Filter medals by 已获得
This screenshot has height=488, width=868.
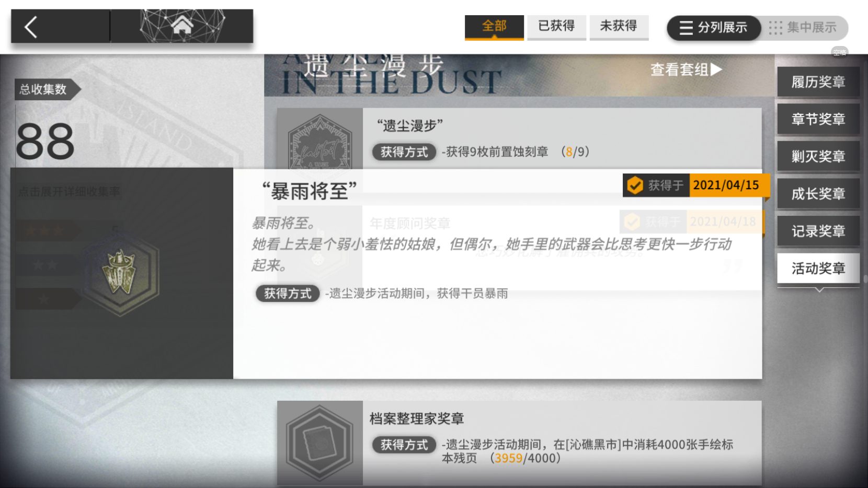point(556,27)
